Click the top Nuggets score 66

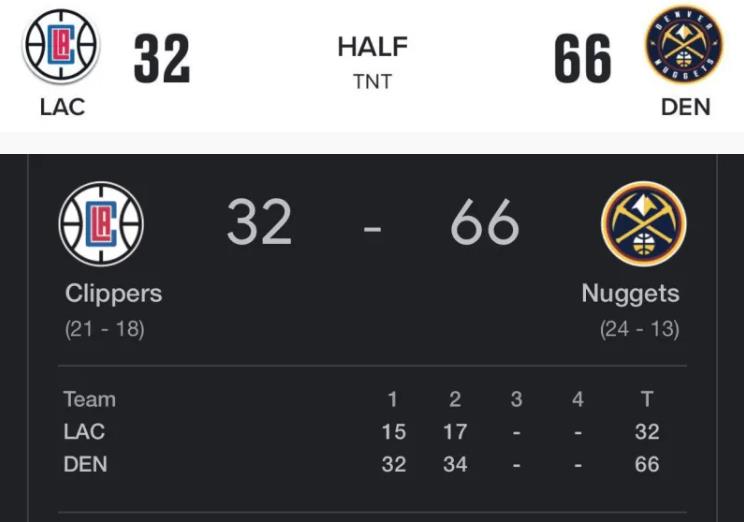pyautogui.click(x=583, y=59)
